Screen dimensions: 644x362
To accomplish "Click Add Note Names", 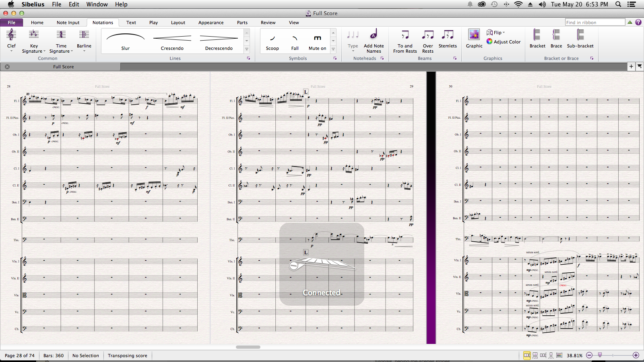I will click(374, 41).
